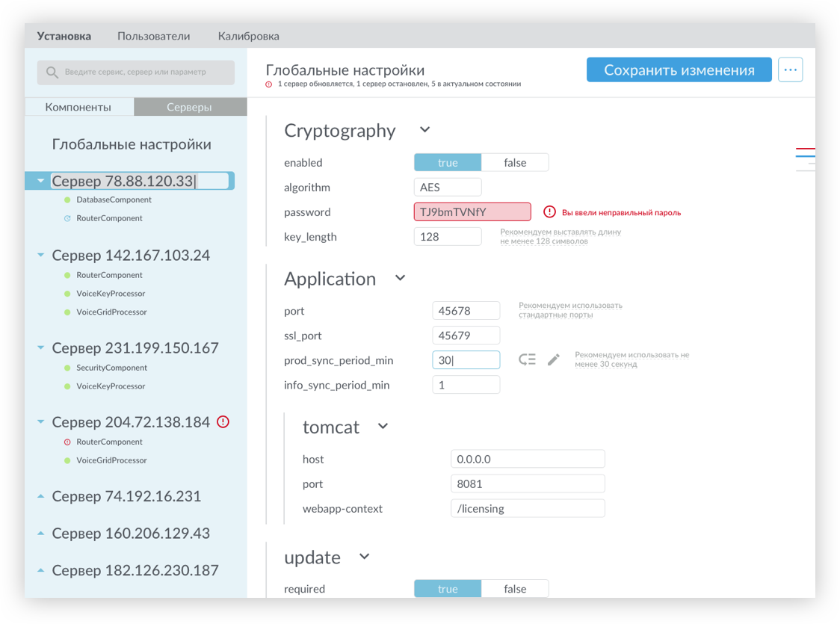Select Сервер 231.199.150.167 in the list
Screen dimensions: 840x624
135,348
